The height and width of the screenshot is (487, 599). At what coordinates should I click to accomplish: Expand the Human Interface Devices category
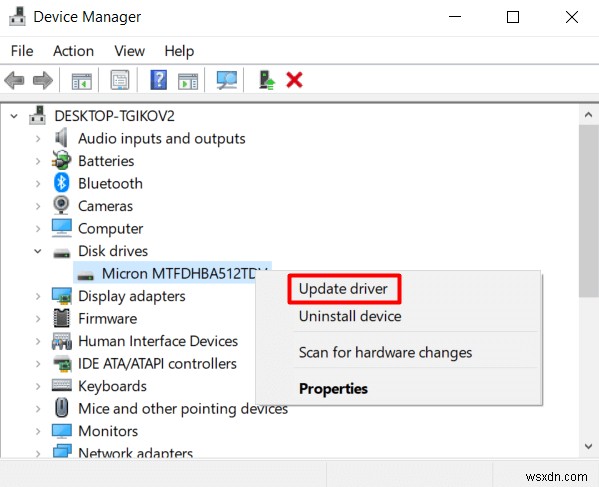click(38, 341)
